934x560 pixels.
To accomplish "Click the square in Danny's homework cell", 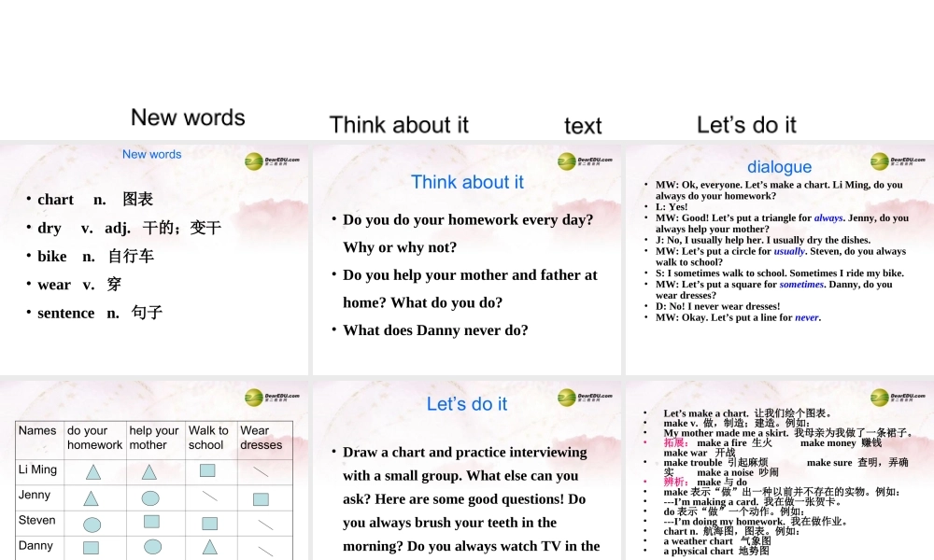I will pyautogui.click(x=91, y=548).
